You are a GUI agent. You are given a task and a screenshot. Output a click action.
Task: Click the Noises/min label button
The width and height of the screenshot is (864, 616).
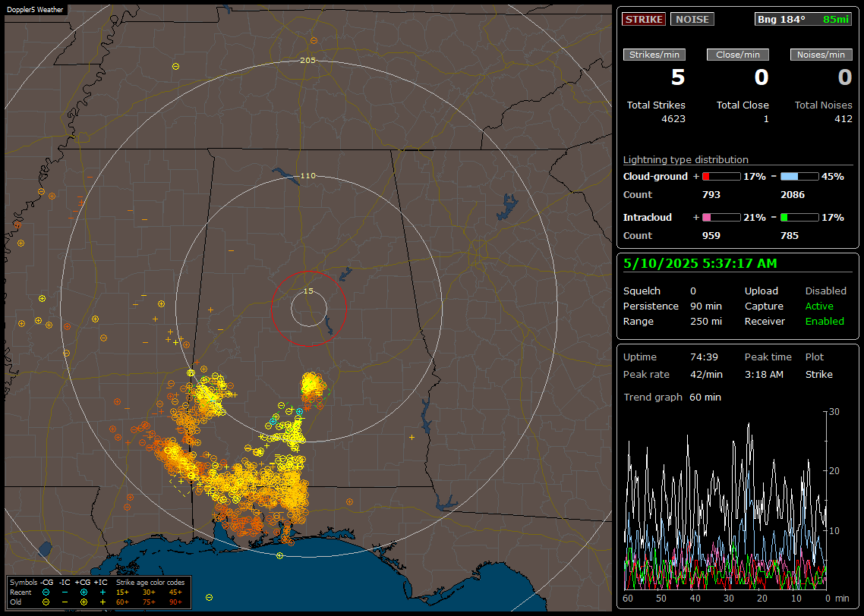[x=821, y=55]
